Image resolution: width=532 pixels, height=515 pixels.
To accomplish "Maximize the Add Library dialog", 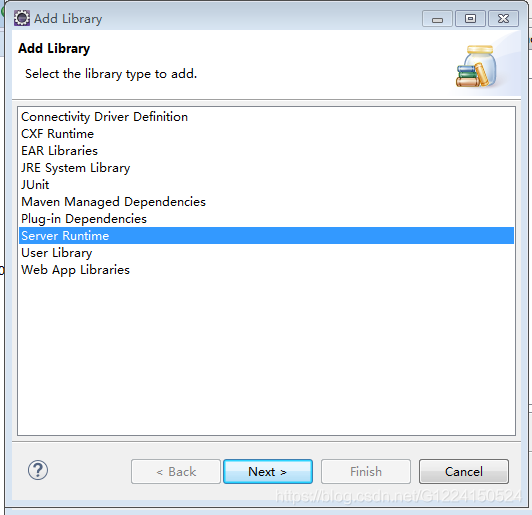I will [470, 19].
